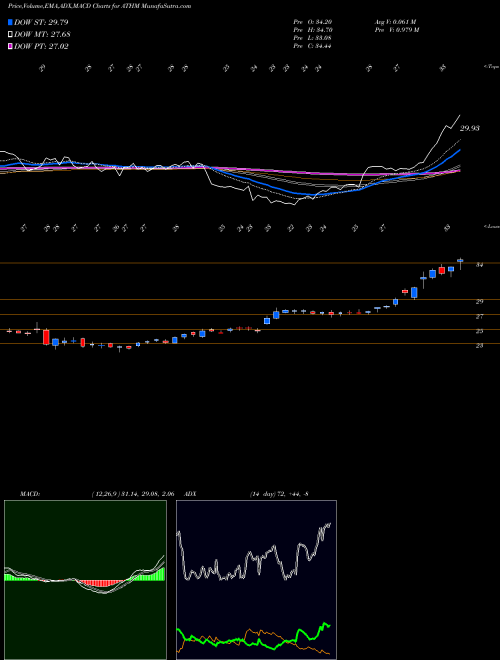Image resolution: width=500 pixels, height=660 pixels.
Task: Click the 29.93 EMA price label
Action: point(470,128)
